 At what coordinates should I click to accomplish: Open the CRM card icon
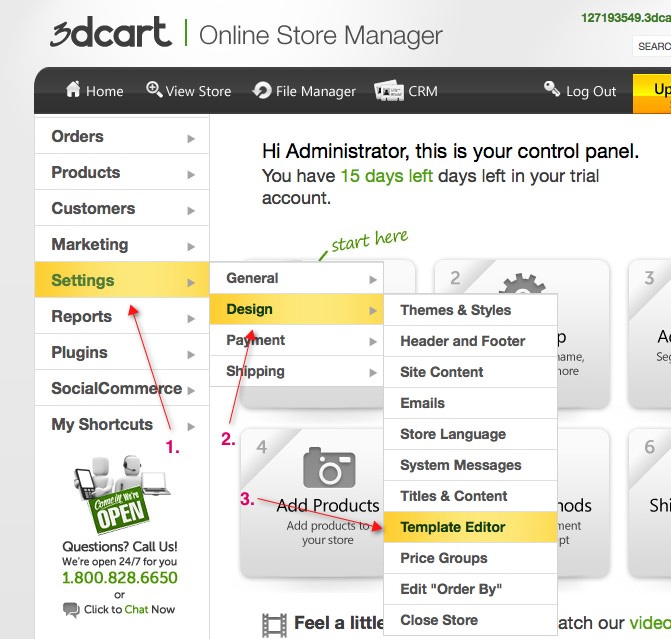pyautogui.click(x=388, y=91)
